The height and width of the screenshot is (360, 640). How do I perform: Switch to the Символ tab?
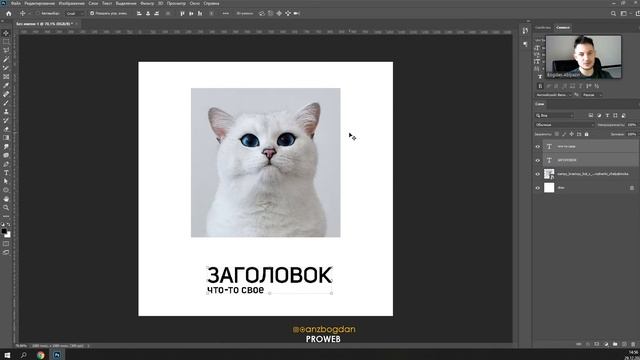tap(563, 27)
